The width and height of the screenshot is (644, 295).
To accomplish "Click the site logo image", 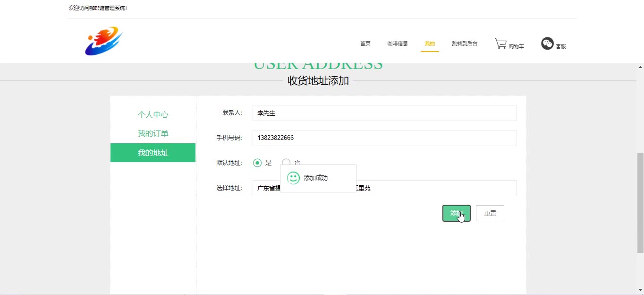I will (x=104, y=41).
